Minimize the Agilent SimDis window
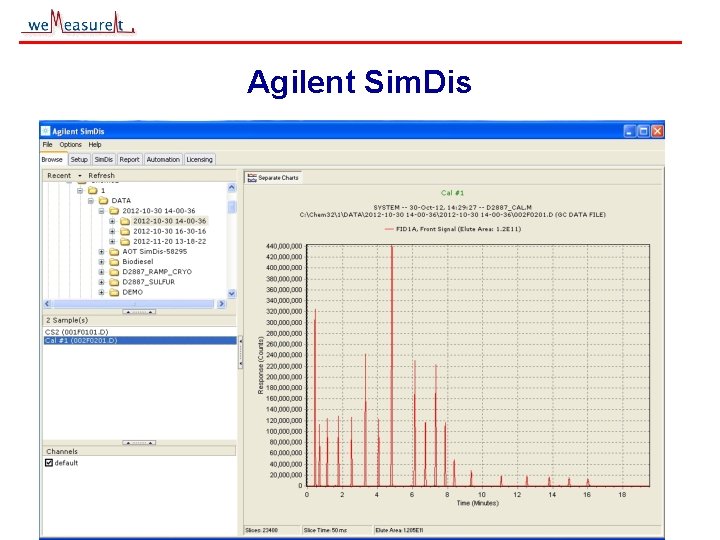This screenshot has height=540, width=720. click(630, 131)
